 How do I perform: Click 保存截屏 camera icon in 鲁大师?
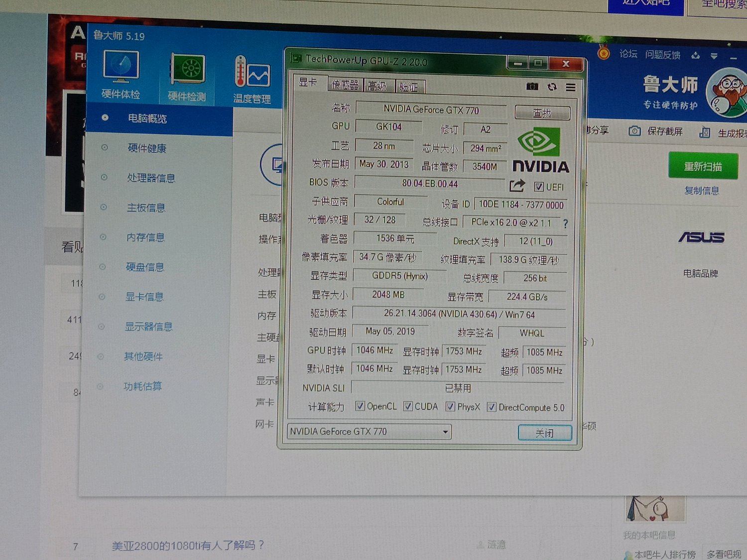point(634,131)
